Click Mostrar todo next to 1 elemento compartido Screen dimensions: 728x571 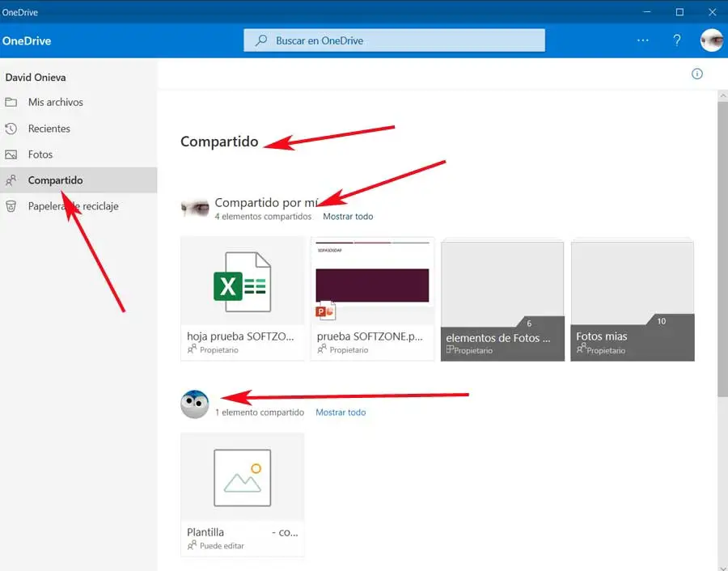click(341, 412)
